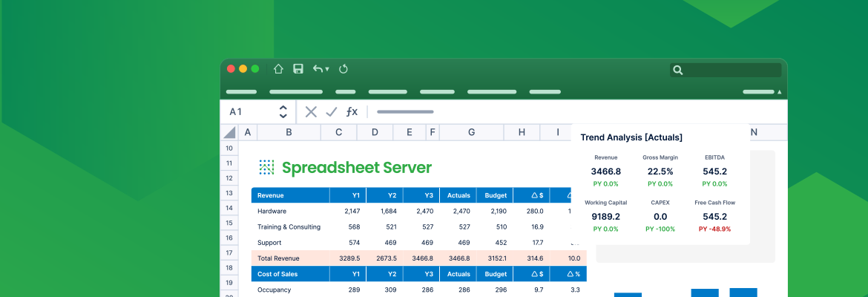Click the Support row label

point(269,243)
